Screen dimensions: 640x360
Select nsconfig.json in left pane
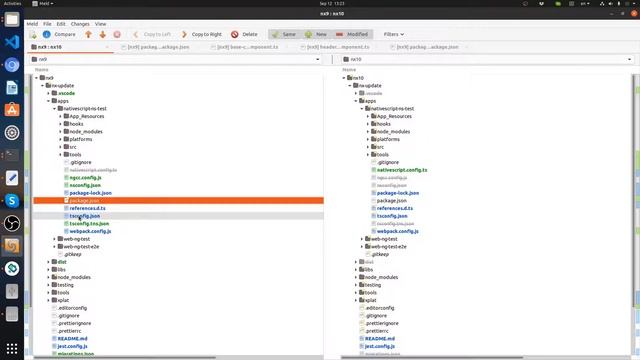(x=85, y=185)
